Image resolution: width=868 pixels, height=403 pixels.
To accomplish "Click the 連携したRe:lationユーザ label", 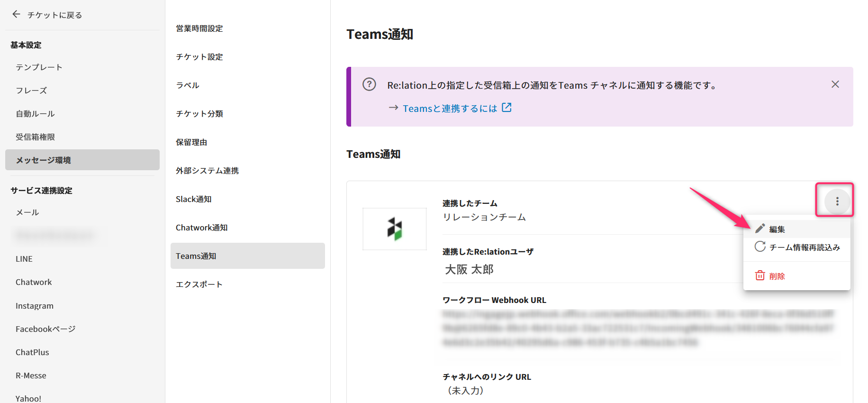I will pyautogui.click(x=488, y=252).
